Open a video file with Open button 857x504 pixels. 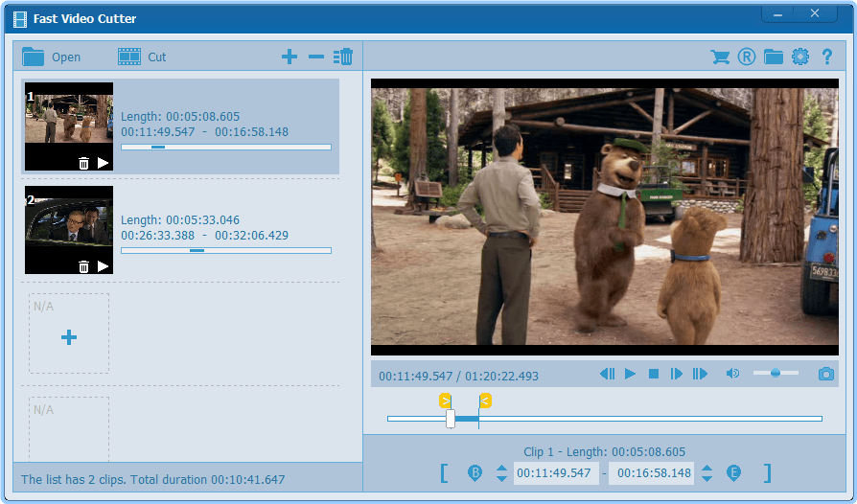[51, 57]
